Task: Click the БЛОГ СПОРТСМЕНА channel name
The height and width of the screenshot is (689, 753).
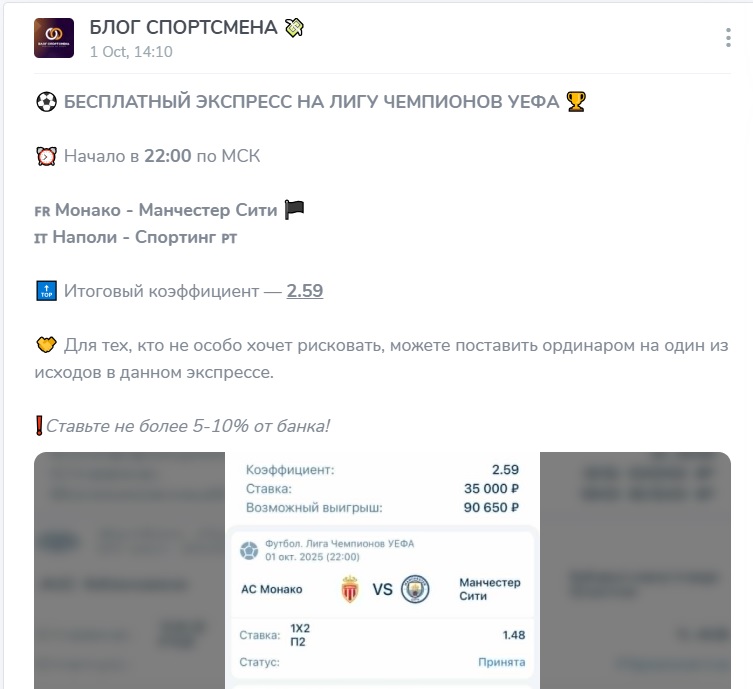Action: tap(183, 27)
